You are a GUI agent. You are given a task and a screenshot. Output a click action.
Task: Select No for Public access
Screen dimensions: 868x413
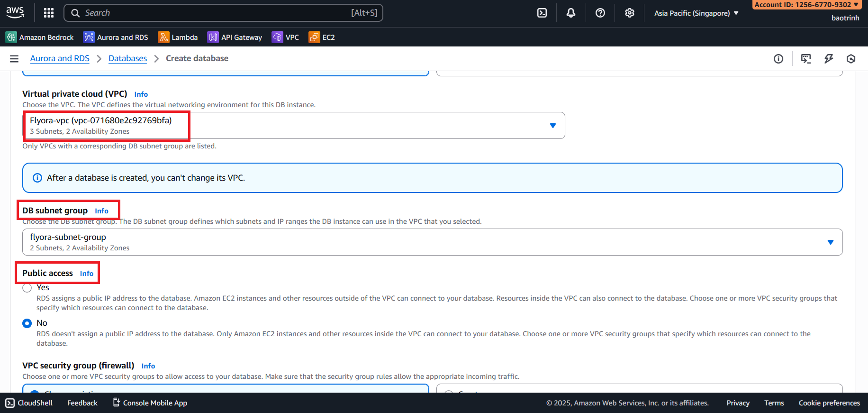27,323
